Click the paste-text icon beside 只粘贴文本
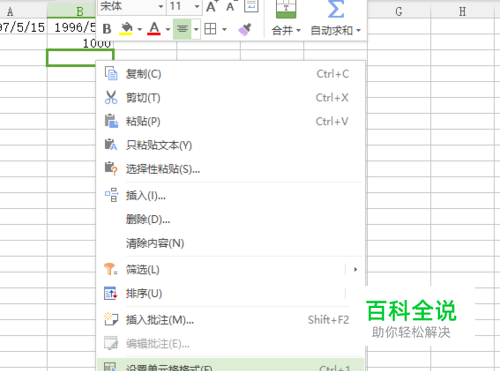 pos(111,145)
